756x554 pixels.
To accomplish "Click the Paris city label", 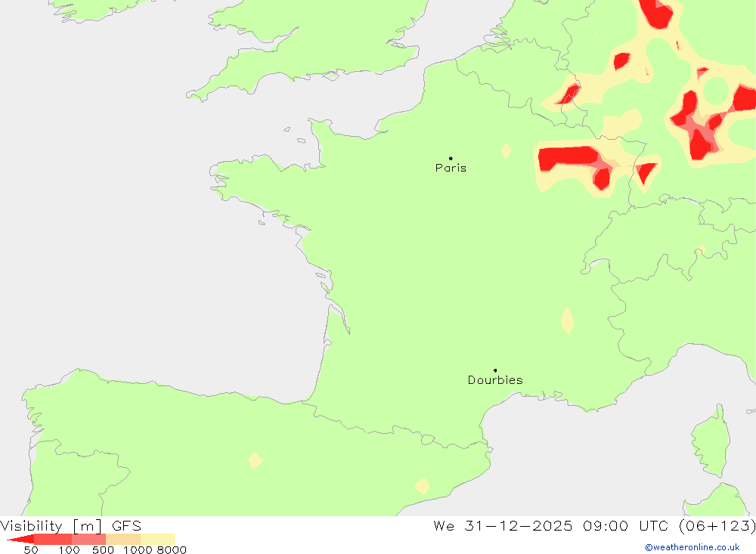I will point(451,168).
